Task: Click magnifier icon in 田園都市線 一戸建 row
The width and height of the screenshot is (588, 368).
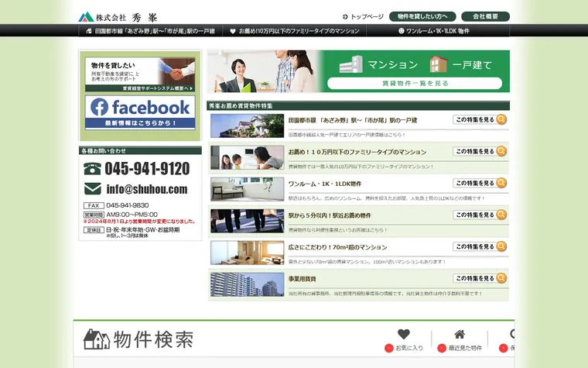Action: [x=501, y=119]
